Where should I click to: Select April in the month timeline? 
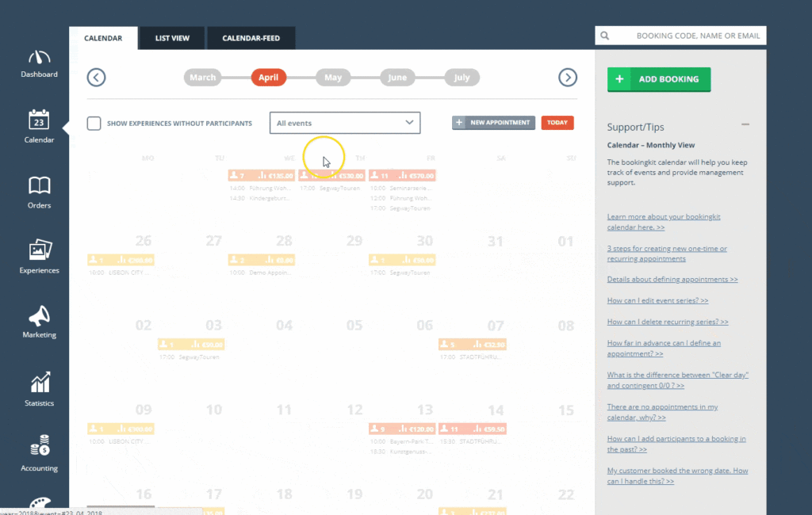pos(268,78)
